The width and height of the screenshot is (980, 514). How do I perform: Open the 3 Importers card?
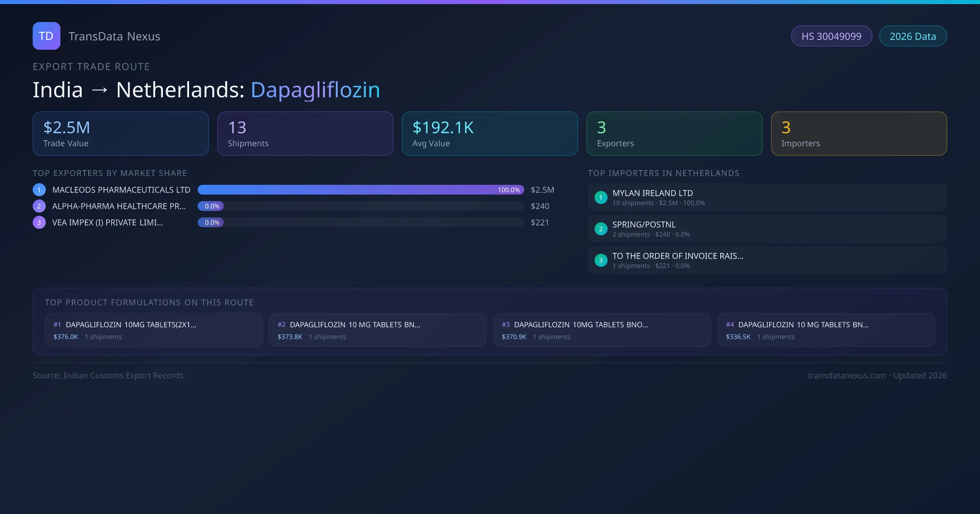[x=859, y=133]
